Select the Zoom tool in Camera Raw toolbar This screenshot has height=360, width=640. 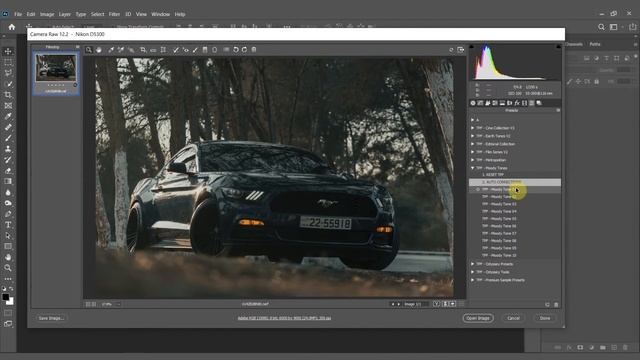tap(89, 50)
